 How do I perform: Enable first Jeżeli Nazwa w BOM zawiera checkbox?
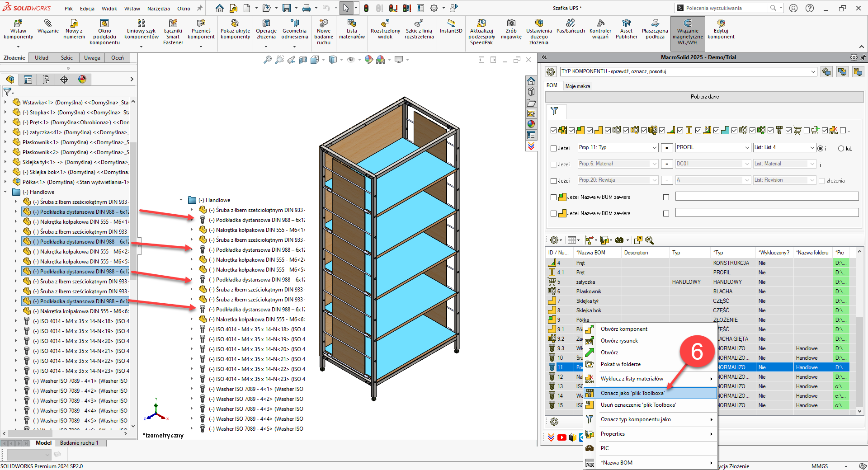[x=554, y=197]
